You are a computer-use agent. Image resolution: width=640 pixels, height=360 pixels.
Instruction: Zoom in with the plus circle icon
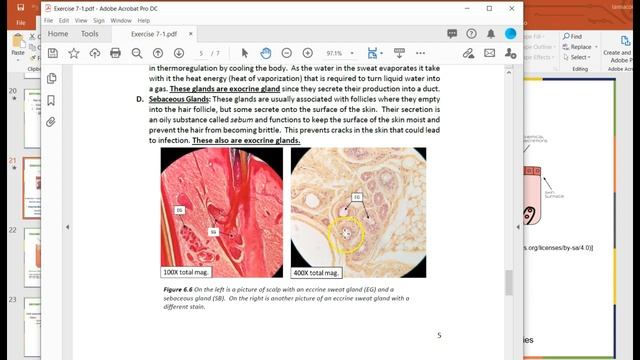(308, 53)
